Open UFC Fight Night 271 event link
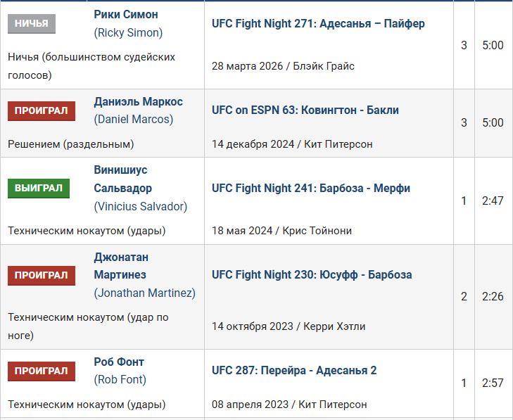 point(318,23)
